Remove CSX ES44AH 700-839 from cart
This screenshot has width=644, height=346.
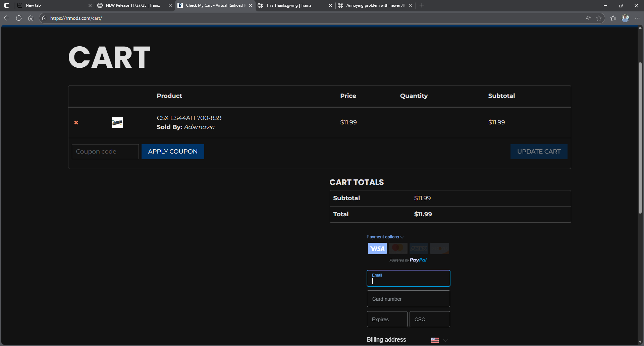(76, 123)
